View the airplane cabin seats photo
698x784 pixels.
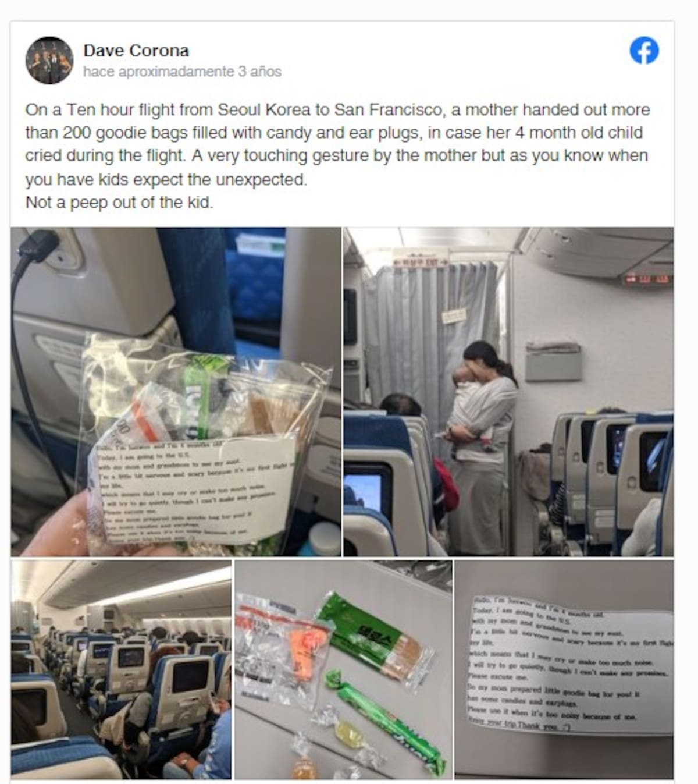tap(121, 669)
